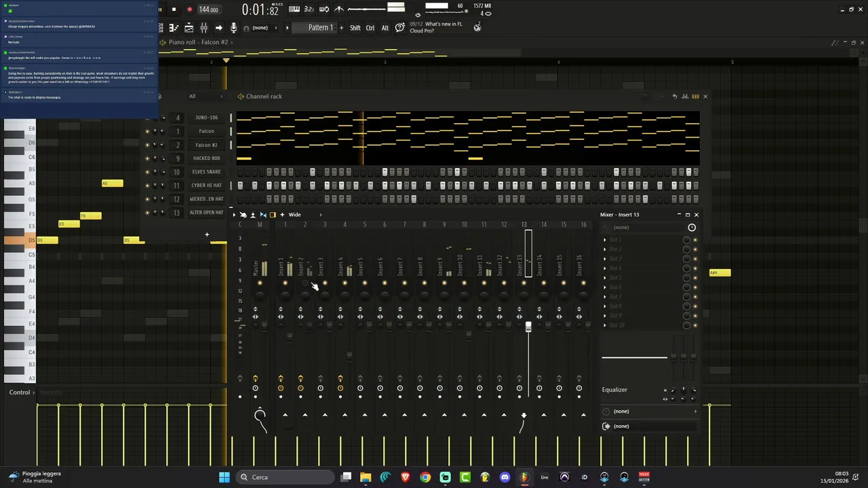Open the mixer input (none) selector at top
868x488 pixels.
[646, 228]
